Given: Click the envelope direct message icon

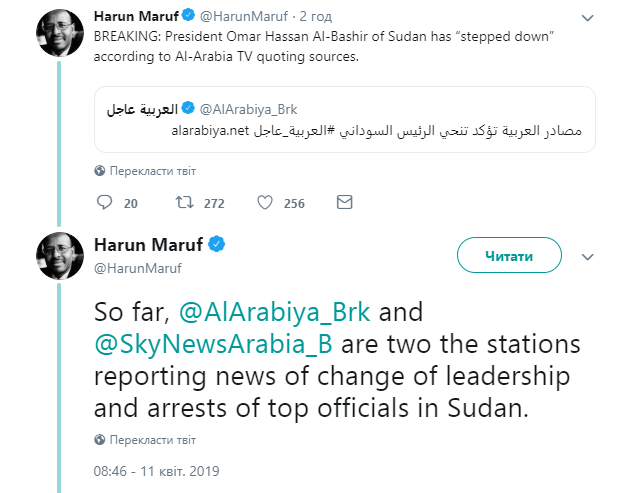Looking at the screenshot, I should pos(344,203).
